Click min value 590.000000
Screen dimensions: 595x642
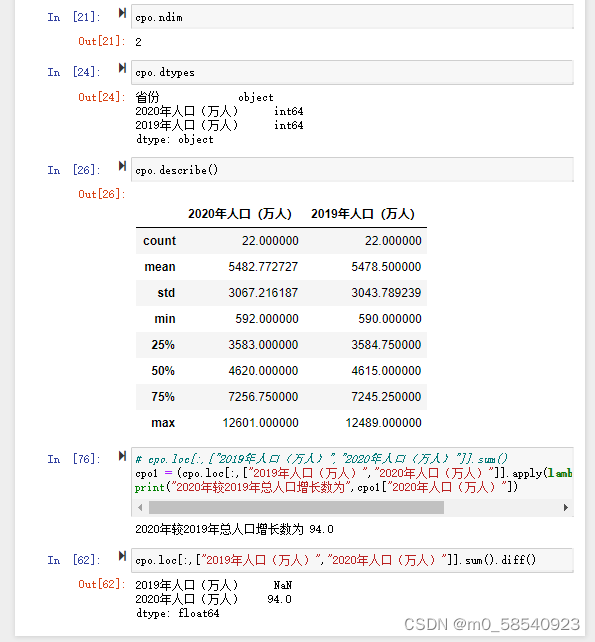coord(390,319)
